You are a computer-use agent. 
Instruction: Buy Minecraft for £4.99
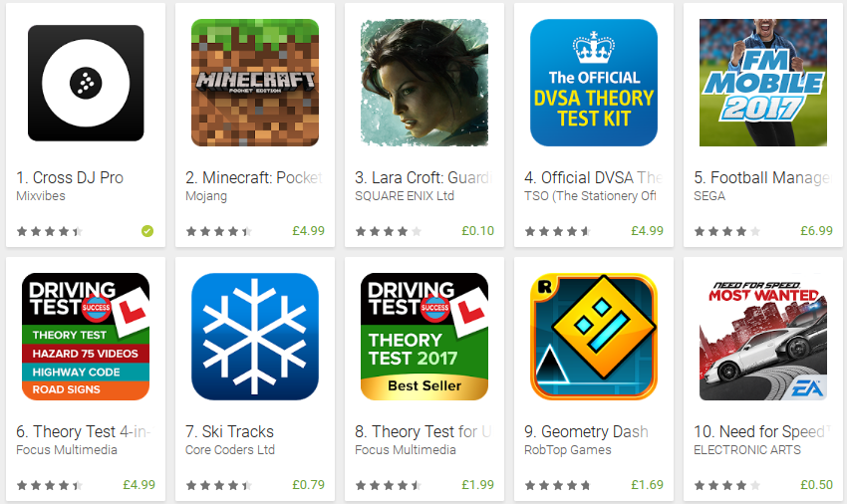[309, 231]
